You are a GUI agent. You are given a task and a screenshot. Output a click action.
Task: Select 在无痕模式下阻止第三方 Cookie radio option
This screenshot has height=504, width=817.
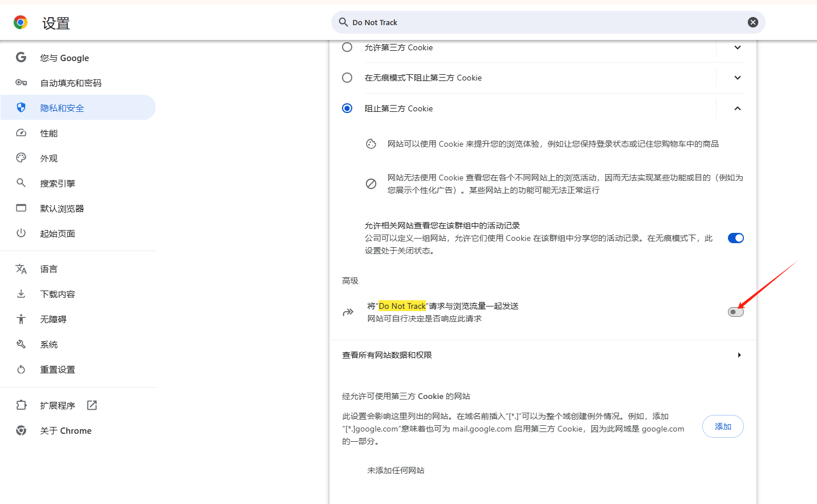[347, 78]
